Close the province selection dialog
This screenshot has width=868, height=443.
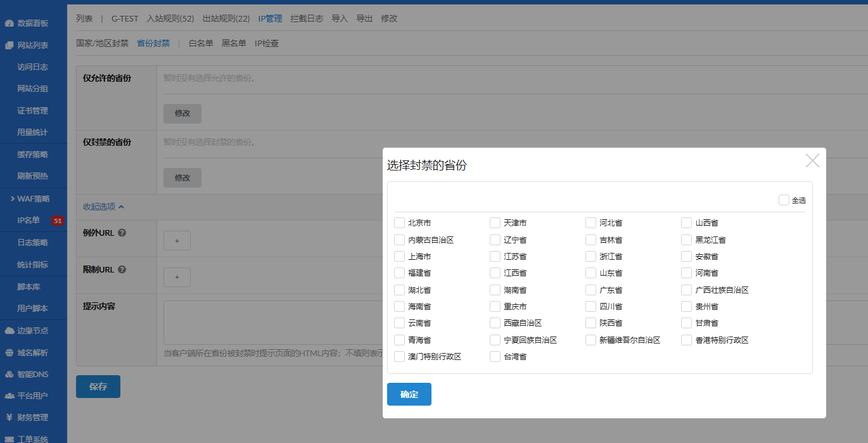click(x=812, y=161)
